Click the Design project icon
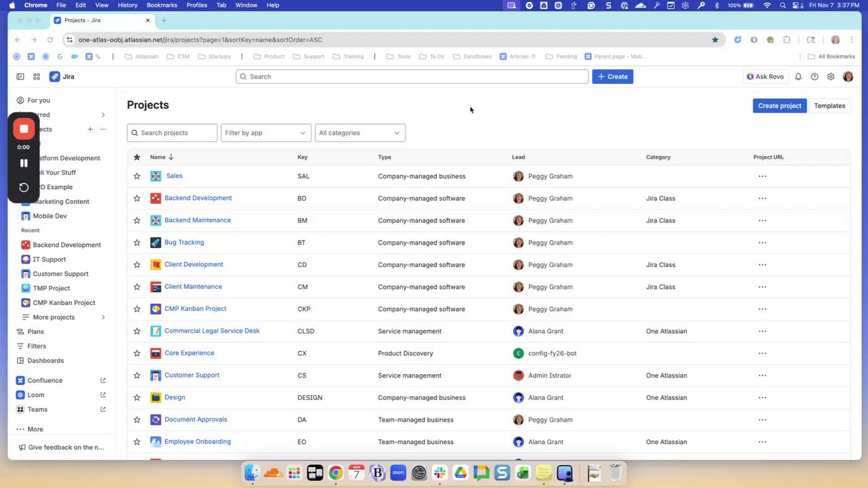This screenshot has width=868, height=488. coord(156,397)
